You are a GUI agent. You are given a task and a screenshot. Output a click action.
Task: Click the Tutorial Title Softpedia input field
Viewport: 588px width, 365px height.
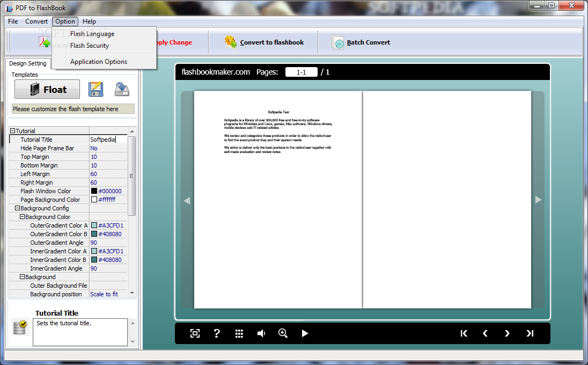point(108,140)
